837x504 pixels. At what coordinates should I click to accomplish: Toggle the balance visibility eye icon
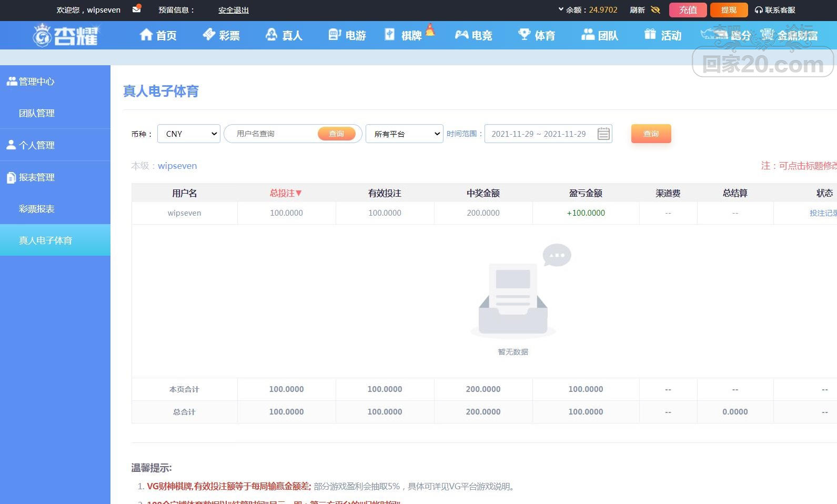coord(656,10)
